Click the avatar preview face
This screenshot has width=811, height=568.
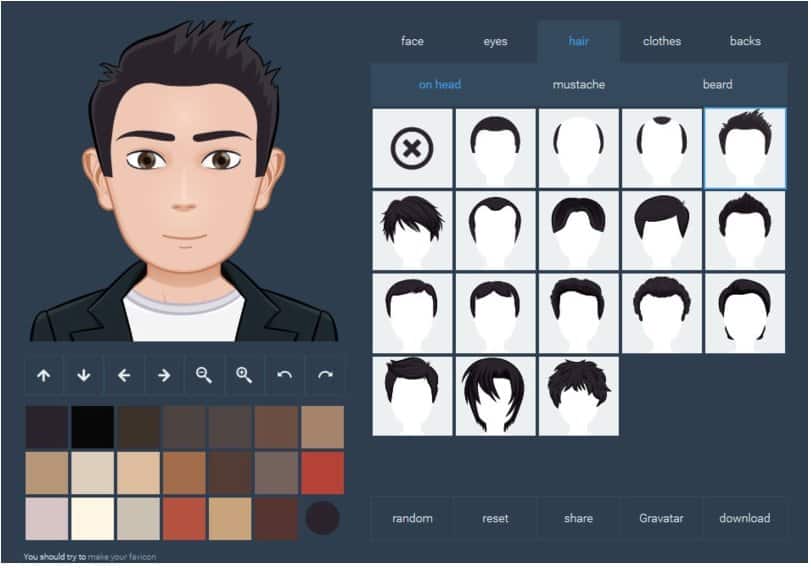184,181
